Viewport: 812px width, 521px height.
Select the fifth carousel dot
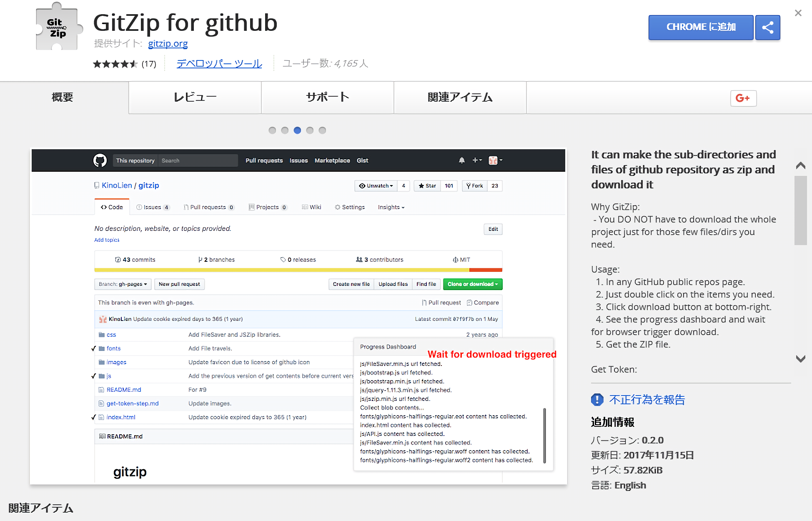coord(322,130)
